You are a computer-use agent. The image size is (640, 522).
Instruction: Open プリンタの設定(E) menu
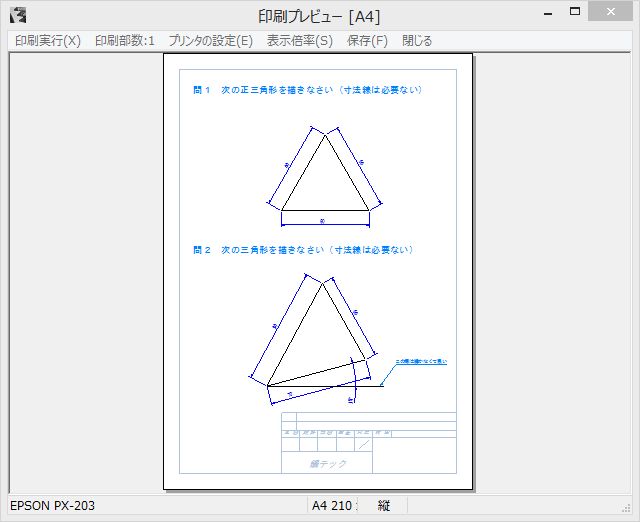point(211,41)
